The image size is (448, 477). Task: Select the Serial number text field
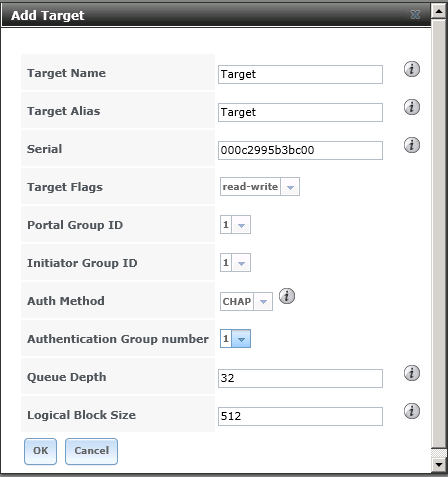[x=300, y=150]
